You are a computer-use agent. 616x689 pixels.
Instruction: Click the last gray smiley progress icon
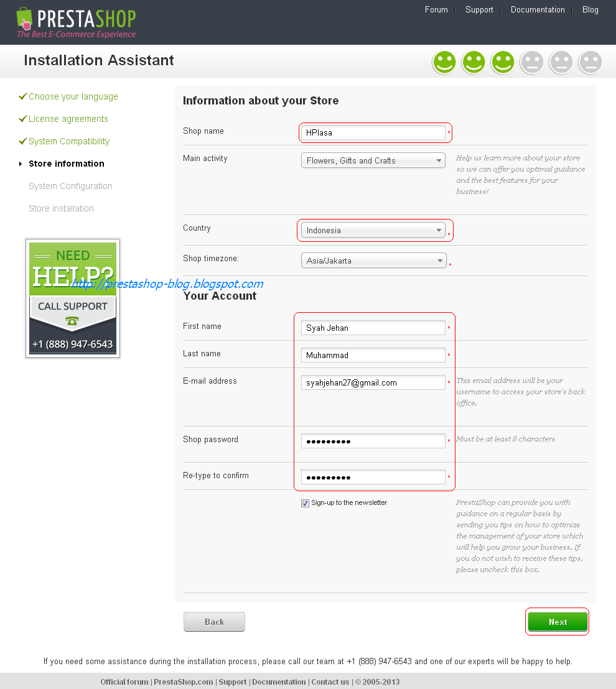(590, 62)
